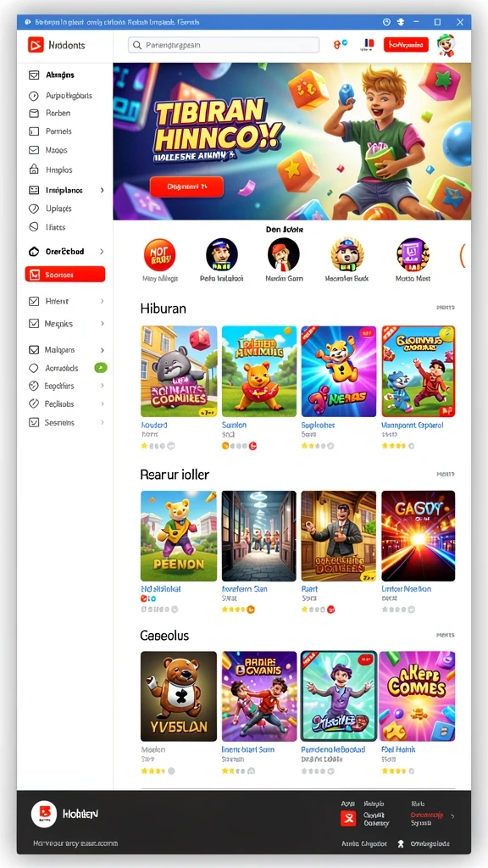
Task: Open the Uplaqts sidebar menu item
Action: pyautogui.click(x=58, y=209)
